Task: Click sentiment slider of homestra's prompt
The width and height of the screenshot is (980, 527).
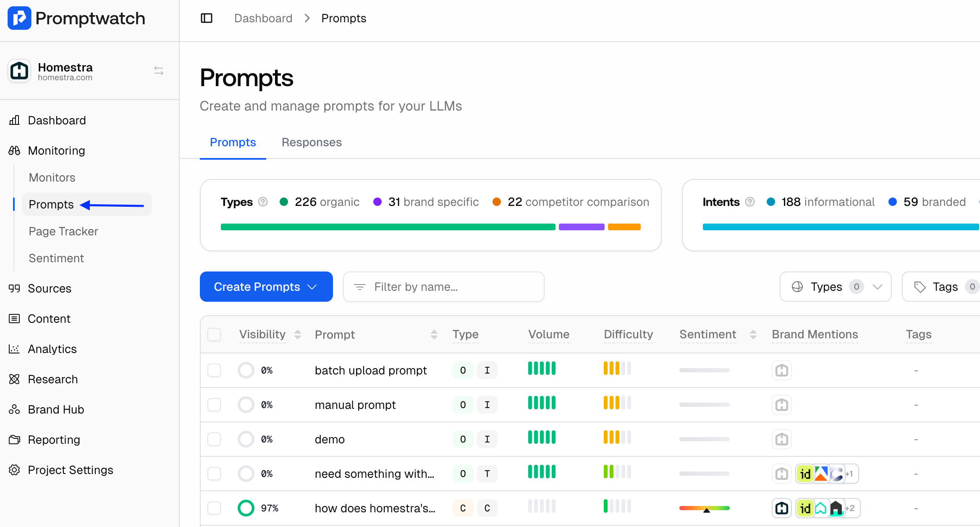Action: (705, 508)
